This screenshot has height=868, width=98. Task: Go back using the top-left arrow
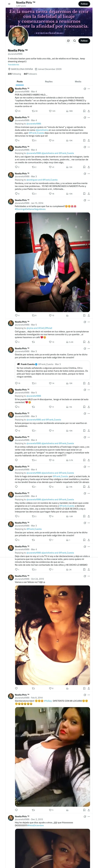pos(9,4)
